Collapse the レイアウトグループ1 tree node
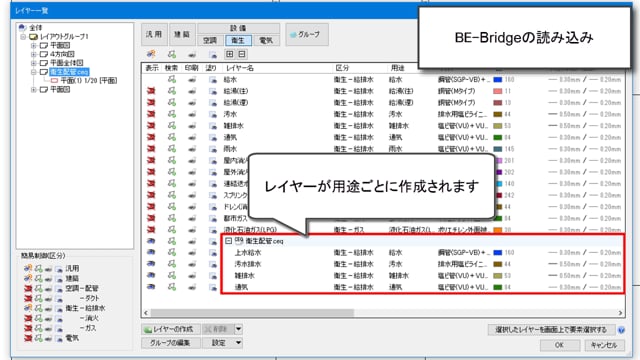The height and width of the screenshot is (360, 640). click(x=23, y=37)
